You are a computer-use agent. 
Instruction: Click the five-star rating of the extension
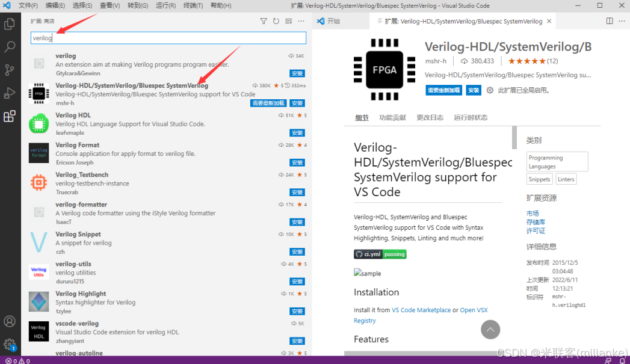coord(527,61)
